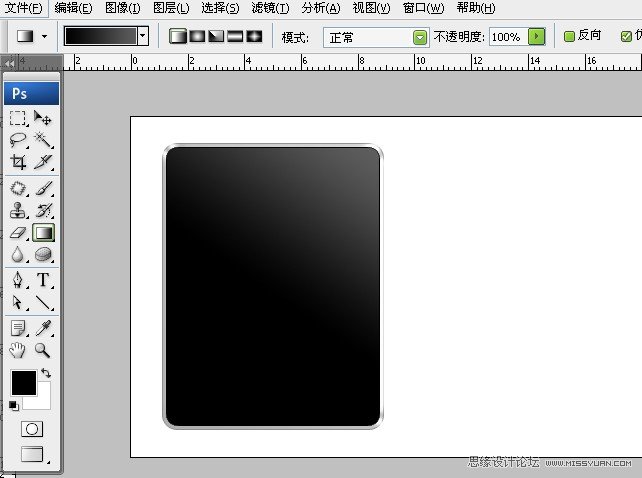
Task: Select the Crop tool
Action: coord(18,162)
